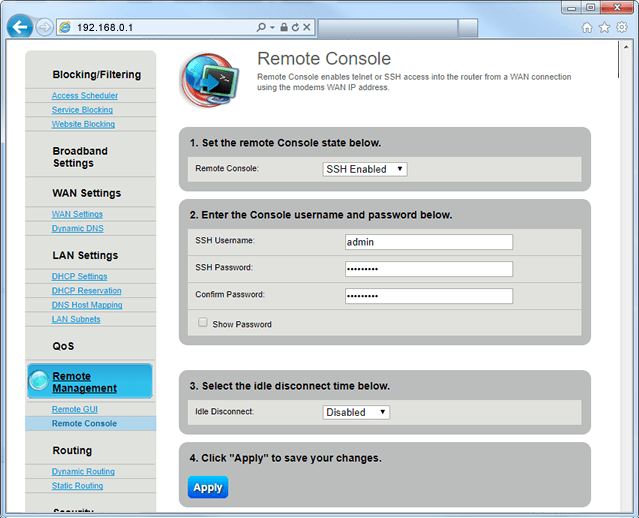This screenshot has height=518, width=639.
Task: Open the Idle Disconnect dropdown
Action: tap(356, 412)
